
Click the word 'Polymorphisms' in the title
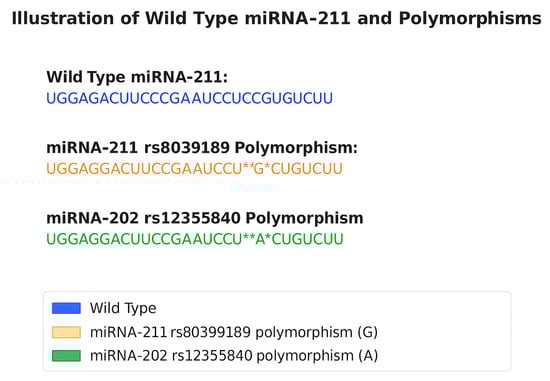coord(470,19)
